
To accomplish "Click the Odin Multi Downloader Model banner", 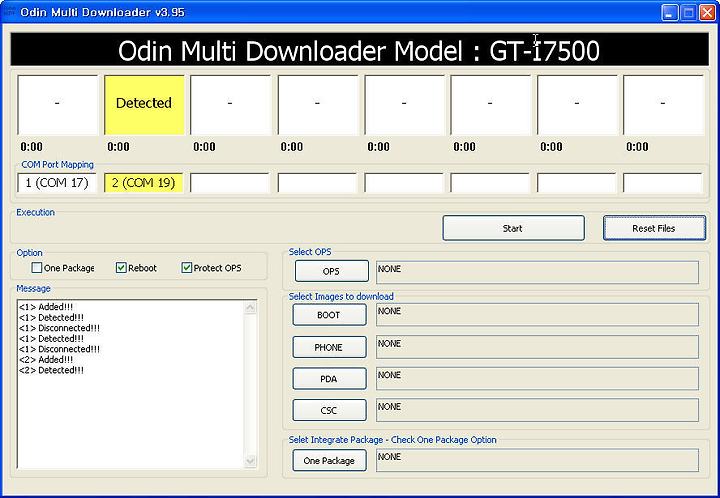I will pyautogui.click(x=360, y=50).
